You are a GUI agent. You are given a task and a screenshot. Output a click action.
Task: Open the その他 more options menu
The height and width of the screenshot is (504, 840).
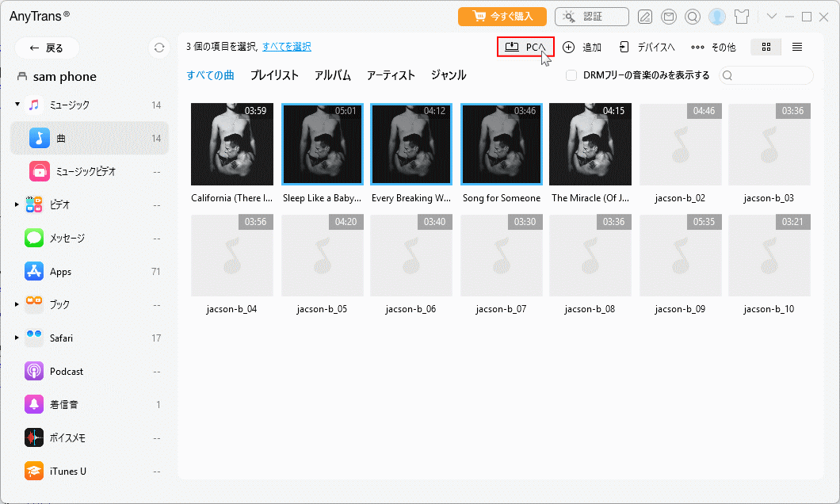(x=713, y=47)
